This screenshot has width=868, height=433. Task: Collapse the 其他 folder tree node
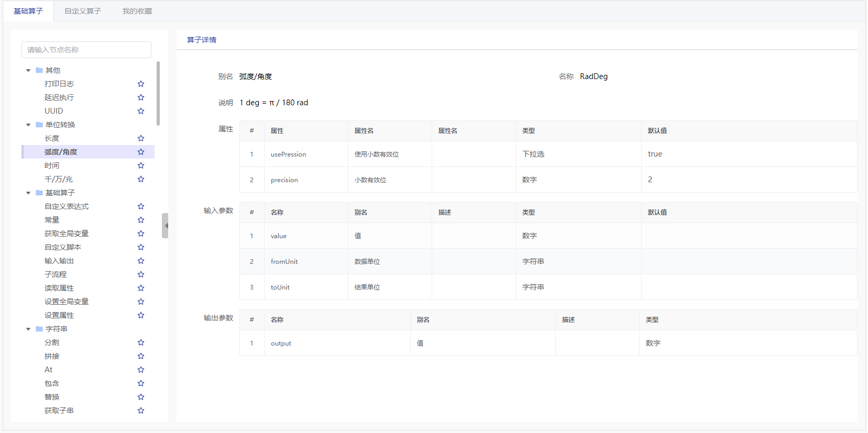click(x=28, y=70)
